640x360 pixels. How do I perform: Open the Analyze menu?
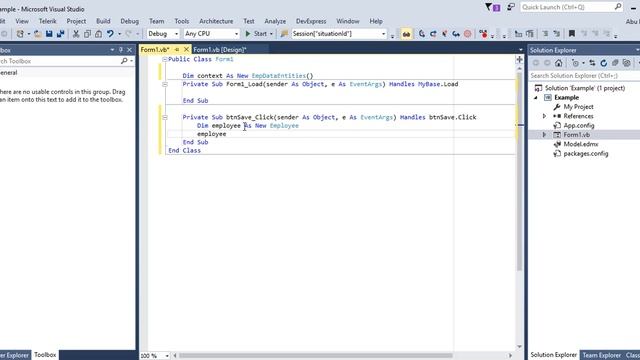[x=275, y=21]
